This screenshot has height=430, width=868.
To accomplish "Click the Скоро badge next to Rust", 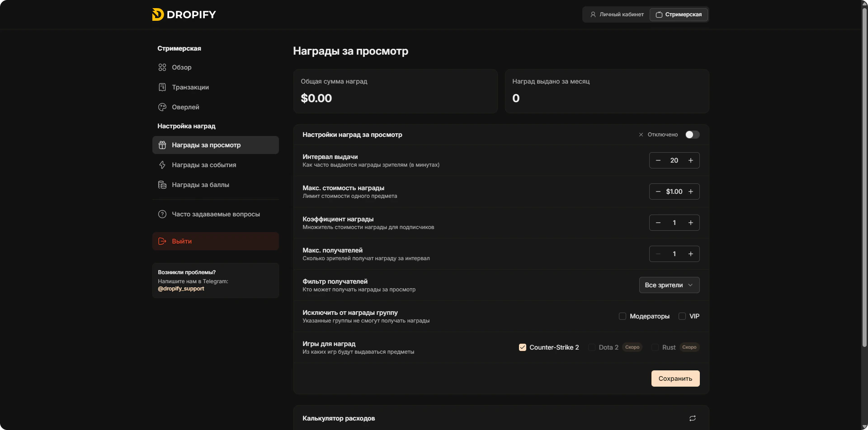I will coord(689,347).
